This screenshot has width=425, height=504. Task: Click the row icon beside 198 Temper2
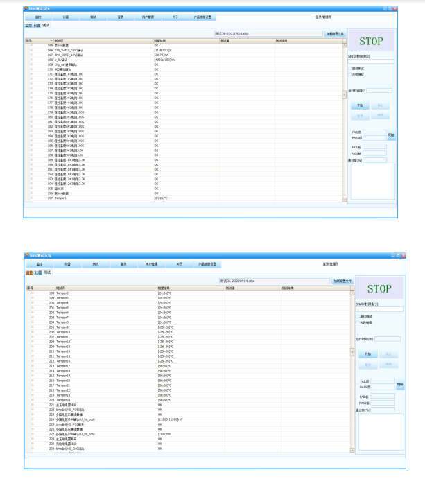31,293
